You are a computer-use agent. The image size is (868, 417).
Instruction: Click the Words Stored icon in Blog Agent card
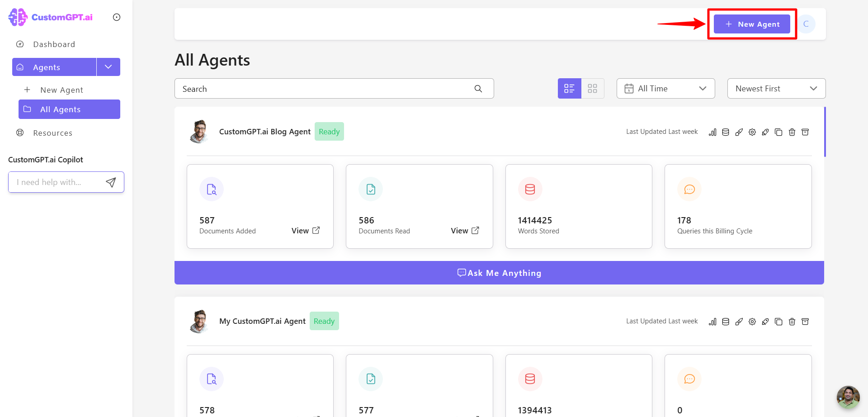(530, 189)
